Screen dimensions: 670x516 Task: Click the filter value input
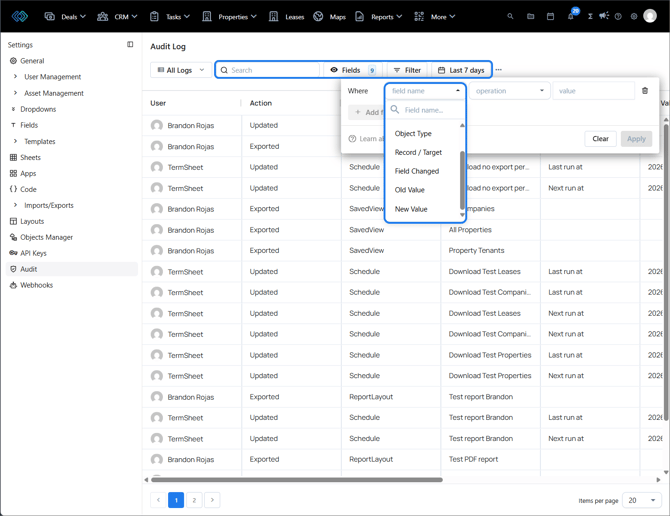coord(593,91)
